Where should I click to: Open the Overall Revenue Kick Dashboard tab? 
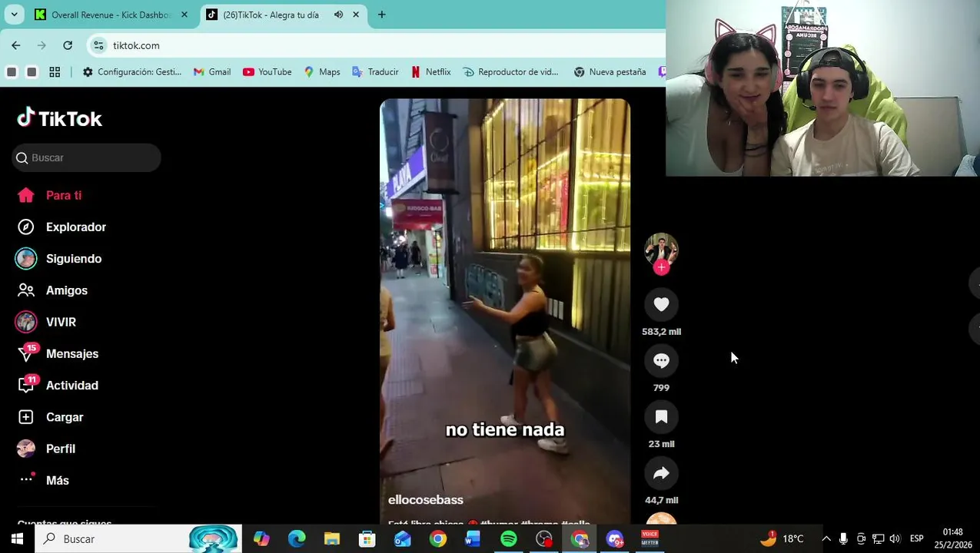pos(110,15)
